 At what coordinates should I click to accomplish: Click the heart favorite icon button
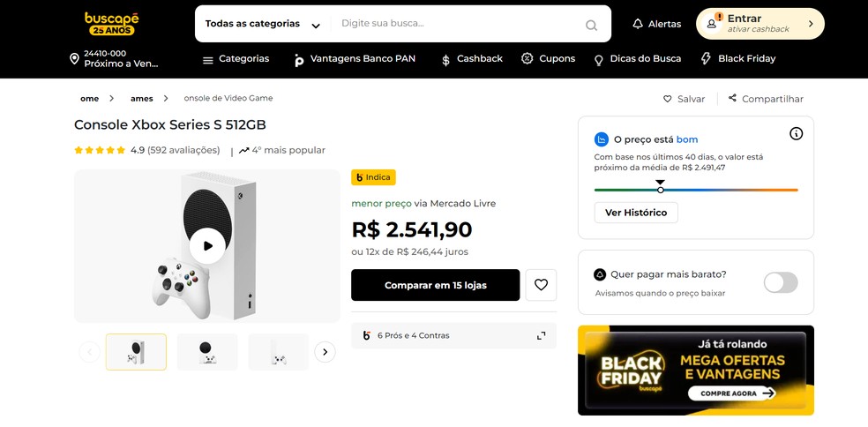[x=541, y=285]
